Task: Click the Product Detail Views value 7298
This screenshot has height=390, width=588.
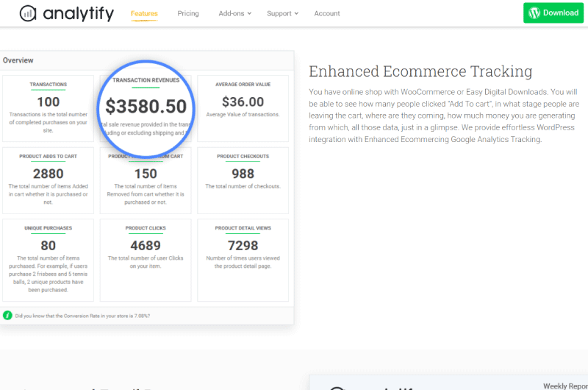Action: point(243,246)
